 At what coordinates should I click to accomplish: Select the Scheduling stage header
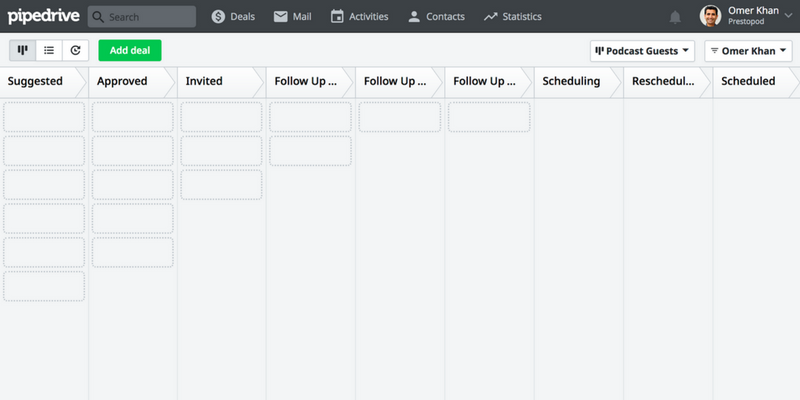(x=571, y=81)
